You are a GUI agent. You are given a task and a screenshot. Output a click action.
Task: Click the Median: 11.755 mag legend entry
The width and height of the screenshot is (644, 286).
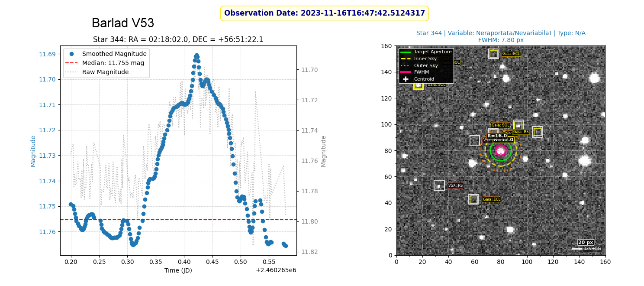[113, 63]
